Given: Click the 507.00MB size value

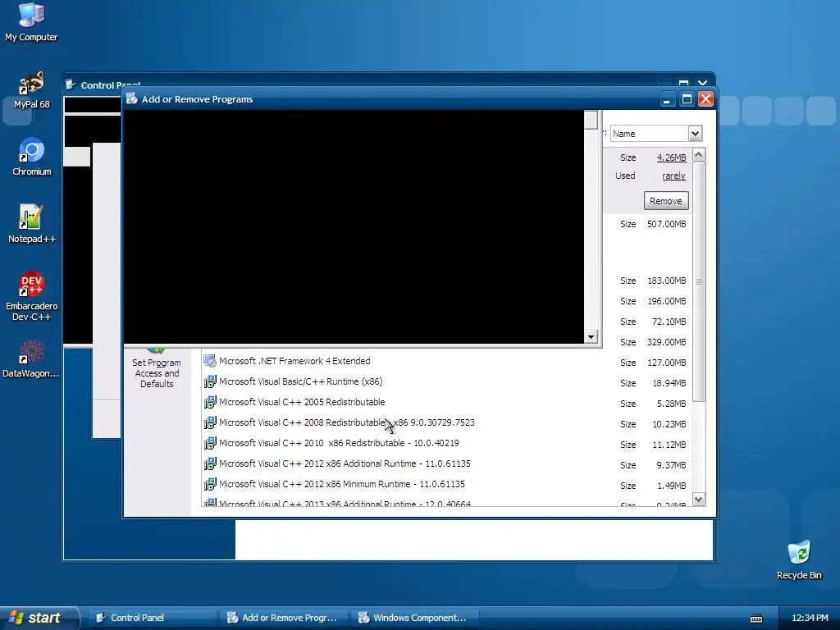Looking at the screenshot, I should click(x=666, y=224).
